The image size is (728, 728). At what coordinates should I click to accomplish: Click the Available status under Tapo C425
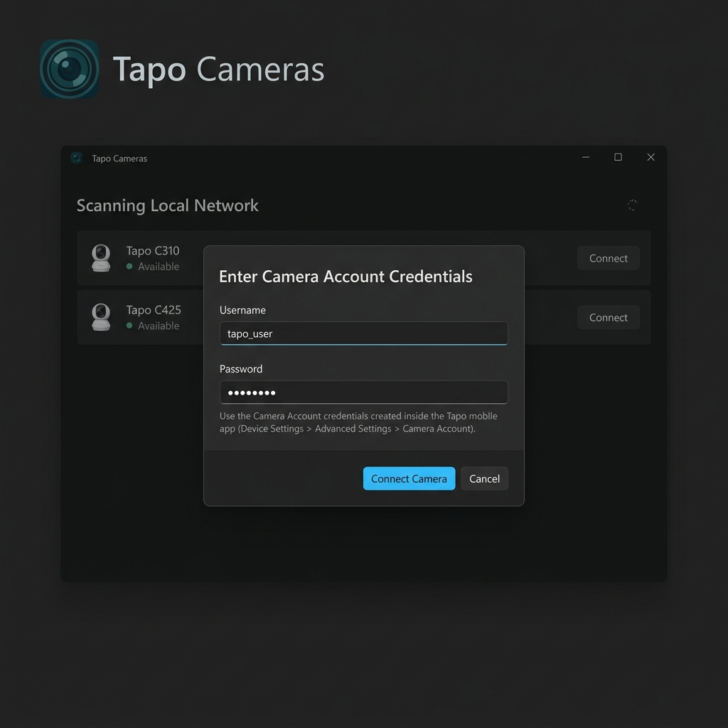click(x=153, y=326)
